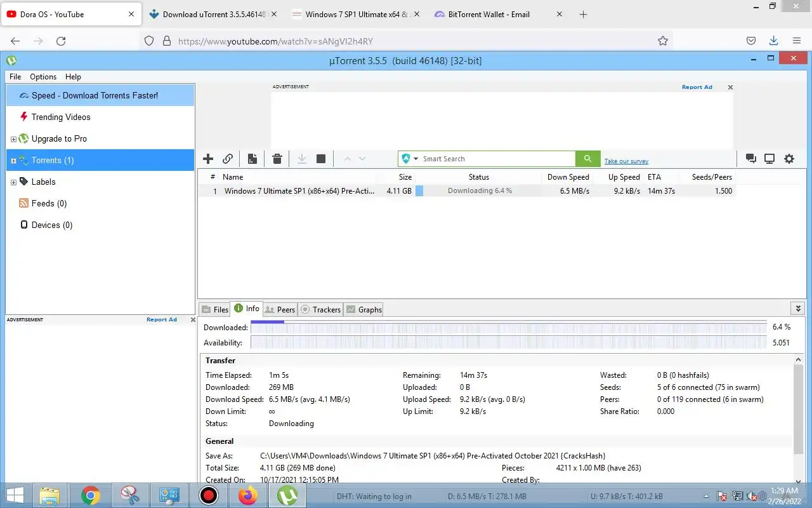The height and width of the screenshot is (508, 812).
Task: Open the Help menu
Action: 73,76
